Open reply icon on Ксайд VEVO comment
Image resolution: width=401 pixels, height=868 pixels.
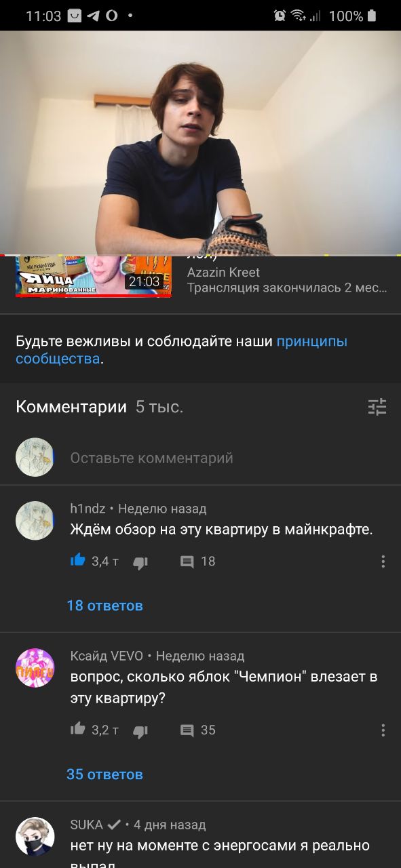(x=187, y=730)
